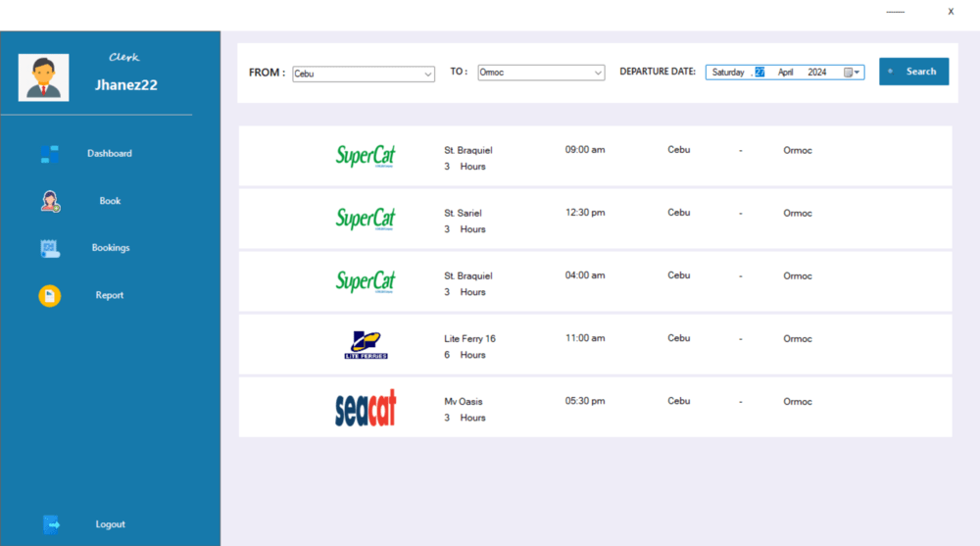This screenshot has height=546, width=980.
Task: Click the Lite Ferries logo
Action: [x=367, y=345]
